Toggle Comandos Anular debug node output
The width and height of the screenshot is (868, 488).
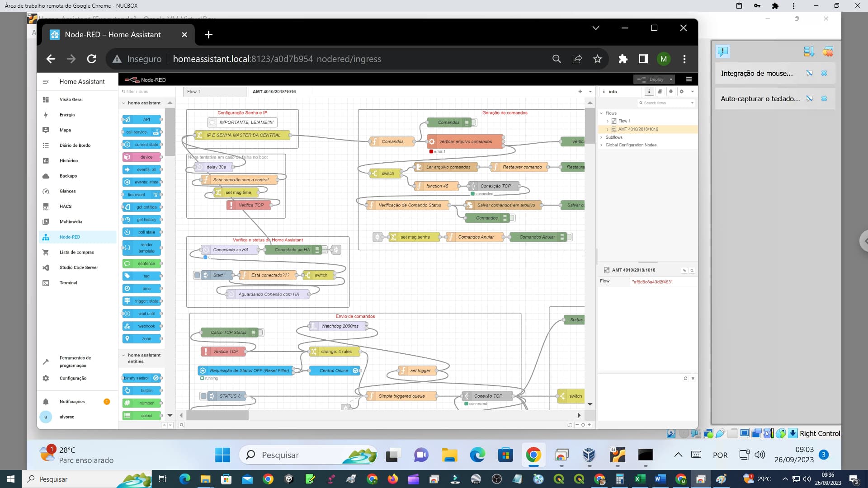click(570, 237)
